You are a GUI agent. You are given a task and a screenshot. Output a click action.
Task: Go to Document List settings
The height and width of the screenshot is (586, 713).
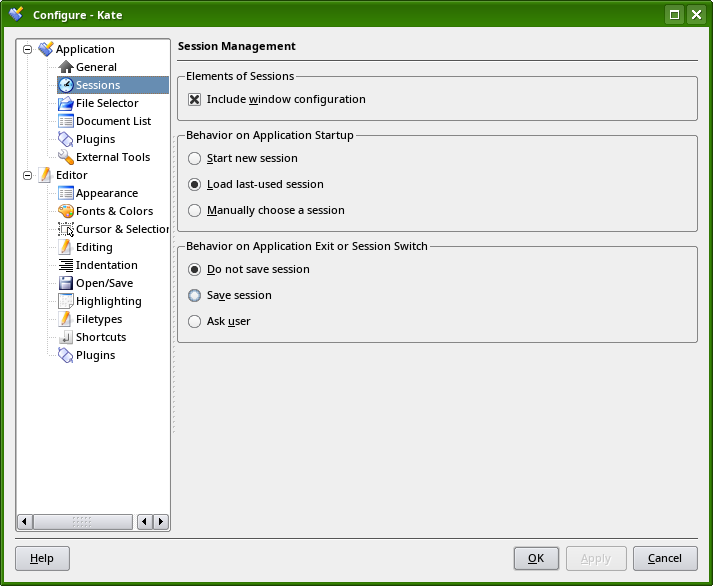click(113, 121)
